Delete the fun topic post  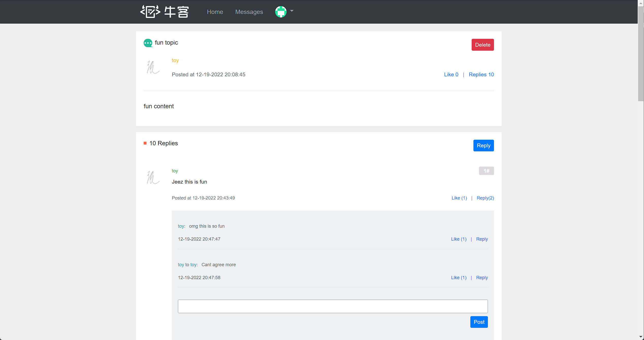pos(482,45)
